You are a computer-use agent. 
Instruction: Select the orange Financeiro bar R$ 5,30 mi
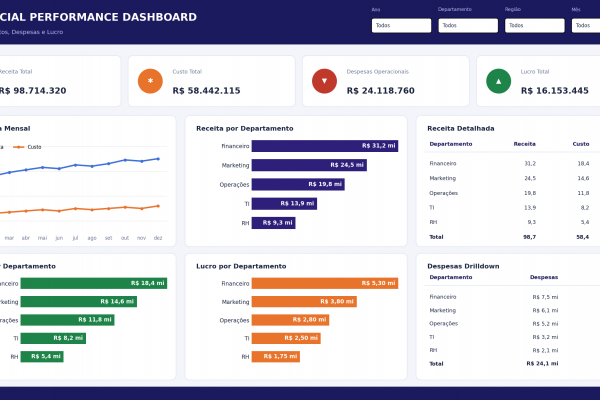(324, 283)
